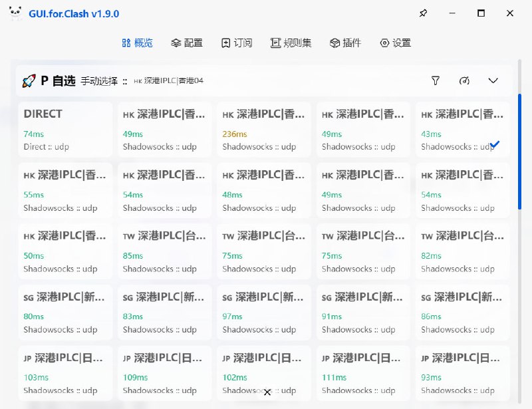The height and width of the screenshot is (409, 532).
Task: Collapse the proxy list with the chevron
Action: pyautogui.click(x=493, y=80)
